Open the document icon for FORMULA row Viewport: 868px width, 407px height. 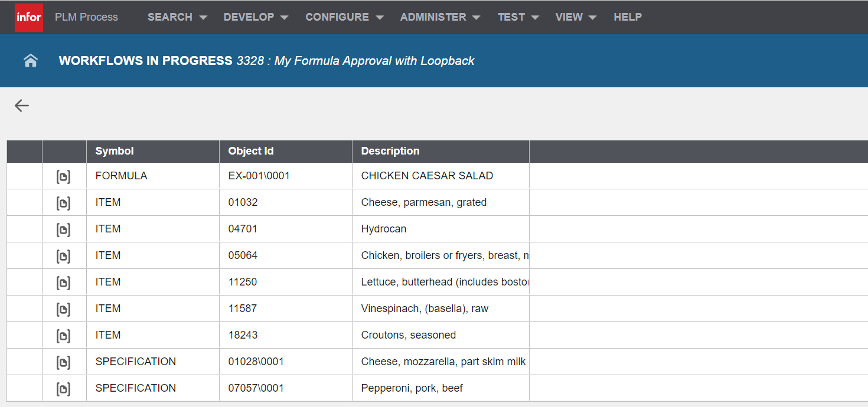[63, 176]
